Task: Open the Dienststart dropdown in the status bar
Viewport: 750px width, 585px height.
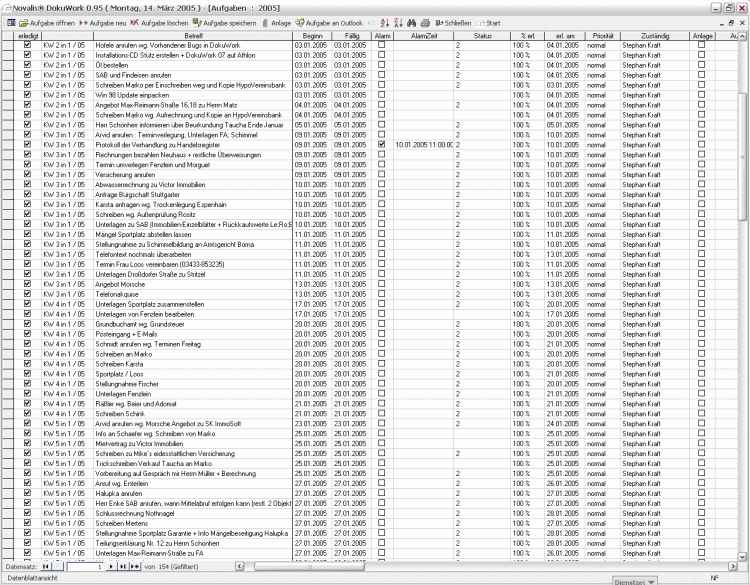Action: coord(635,580)
